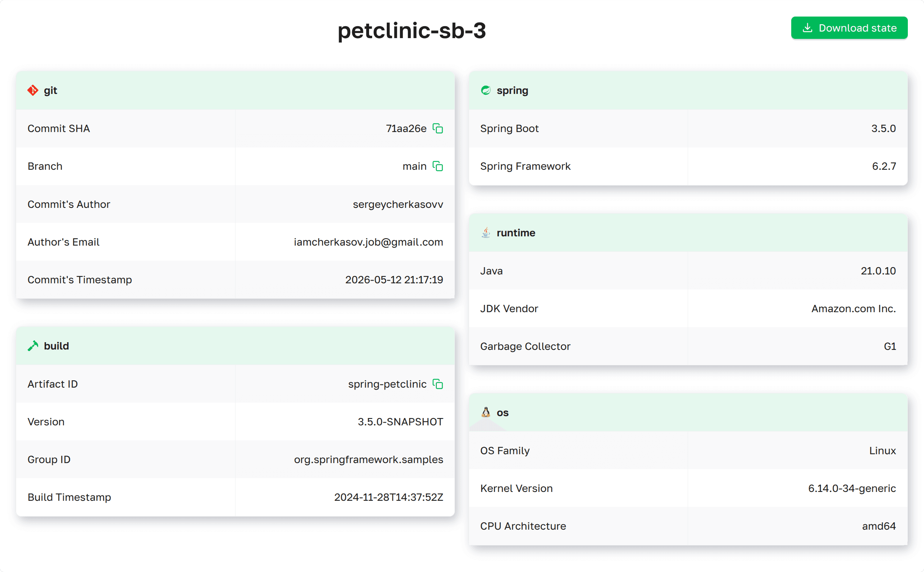Select CPU architecture value amd64
Image resolution: width=924 pixels, height=572 pixels.
point(879,526)
